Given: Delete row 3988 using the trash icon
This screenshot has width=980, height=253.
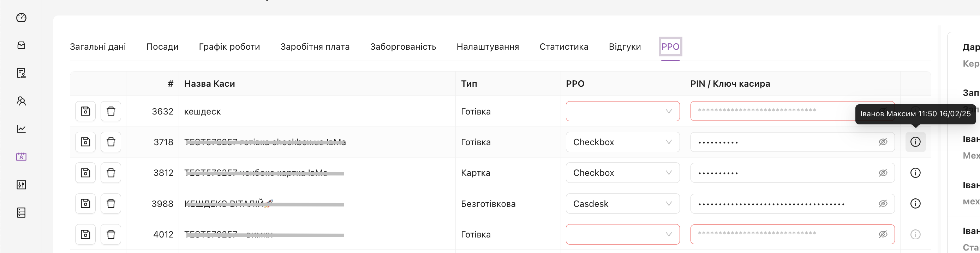Looking at the screenshot, I should 111,204.
